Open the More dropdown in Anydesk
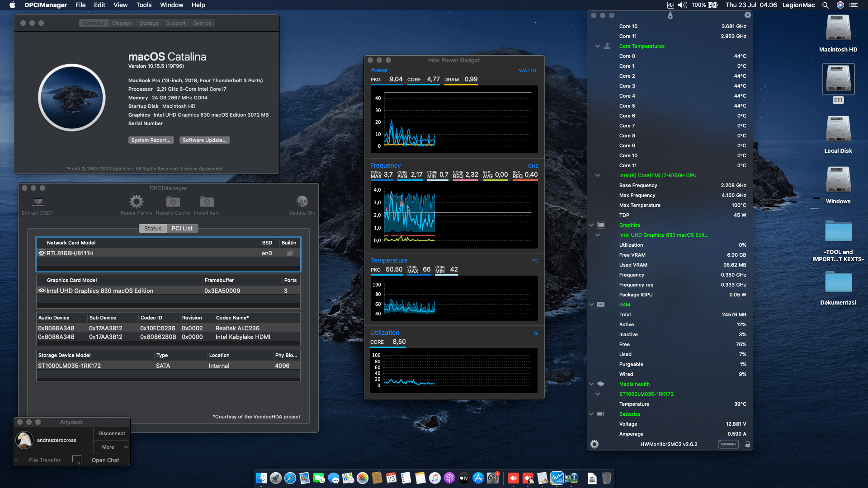Screen dimensions: 868x488 (112, 447)
